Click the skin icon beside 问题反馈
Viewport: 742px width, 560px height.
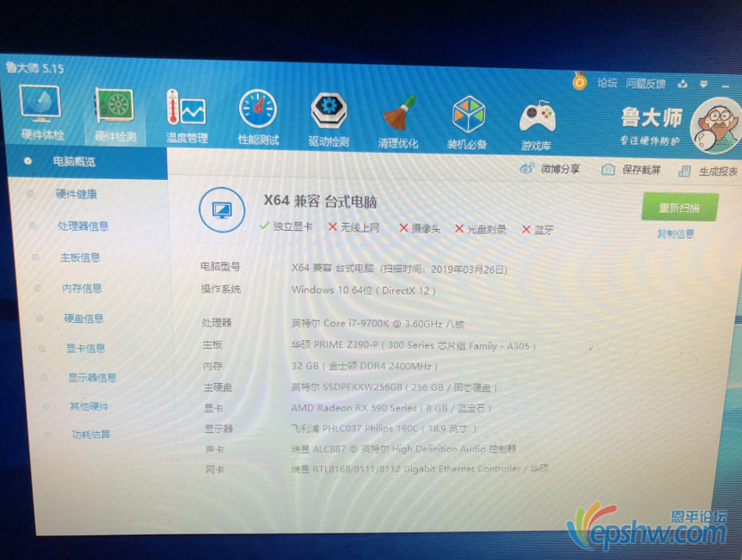(682, 84)
